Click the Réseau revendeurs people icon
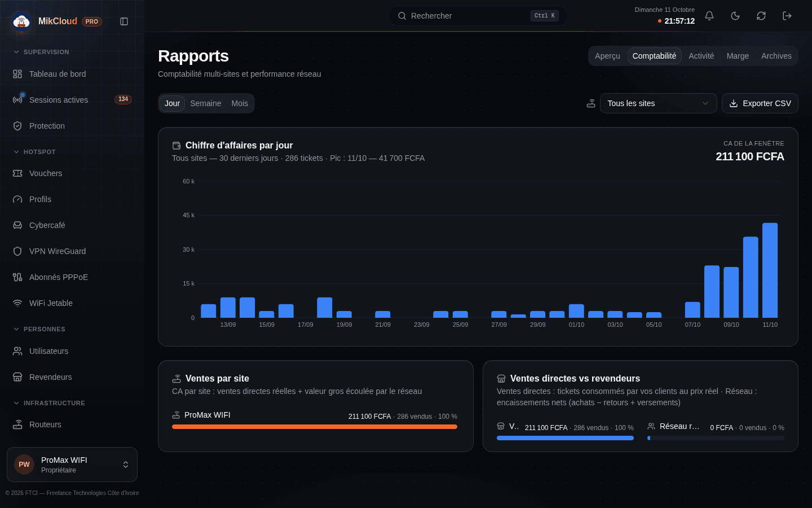Viewport: 812px width, 508px height. coord(651,426)
